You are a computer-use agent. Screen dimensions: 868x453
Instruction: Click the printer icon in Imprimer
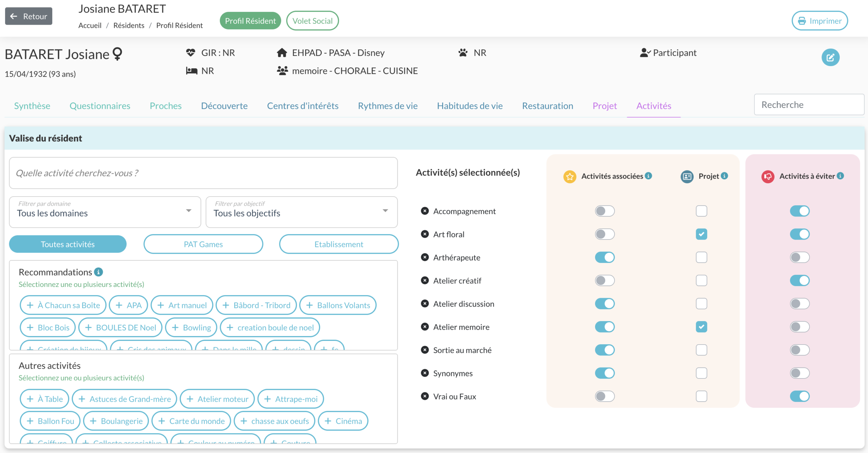click(802, 21)
